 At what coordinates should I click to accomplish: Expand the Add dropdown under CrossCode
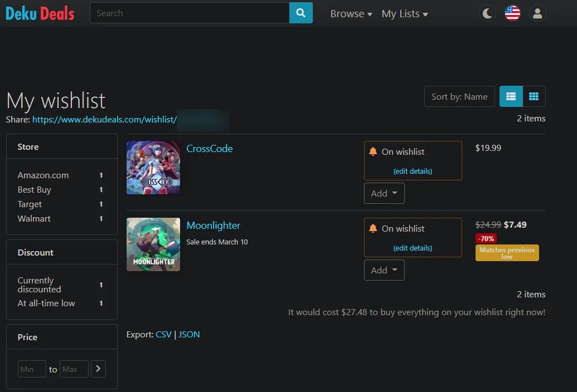click(x=384, y=193)
